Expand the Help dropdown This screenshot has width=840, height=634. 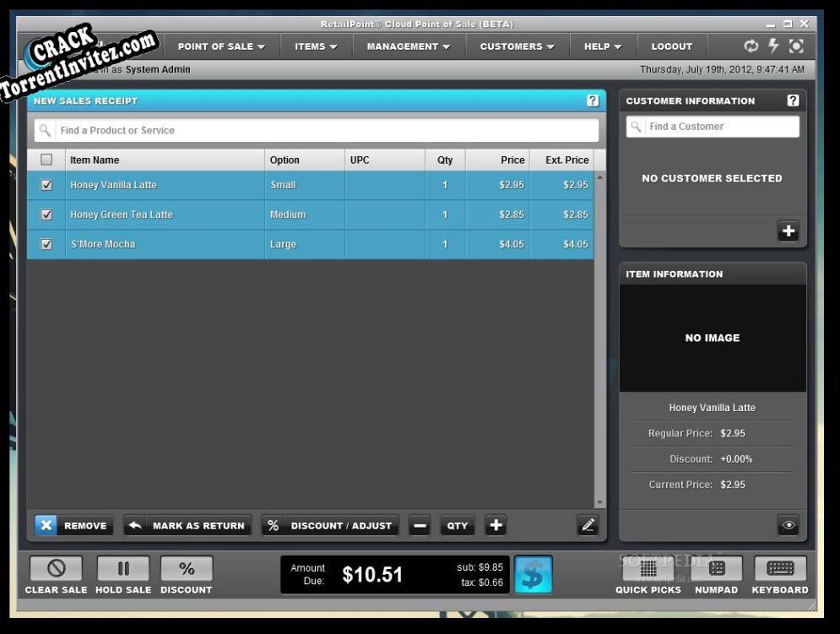[x=603, y=46]
